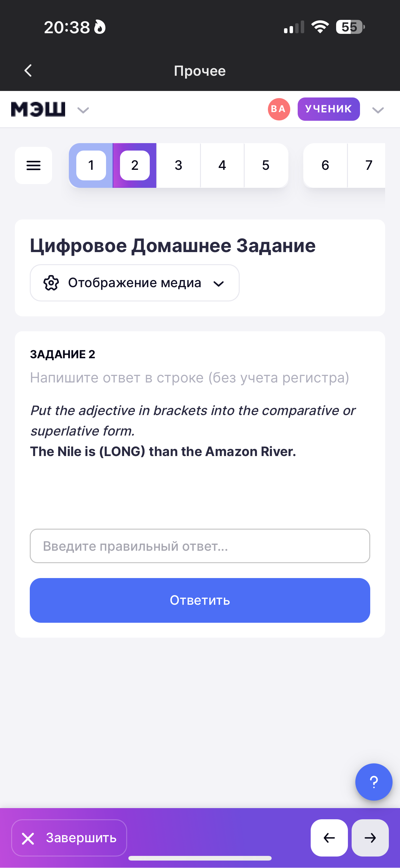400x868 pixels.
Task: Tap the gear icon in media display
Action: (51, 283)
